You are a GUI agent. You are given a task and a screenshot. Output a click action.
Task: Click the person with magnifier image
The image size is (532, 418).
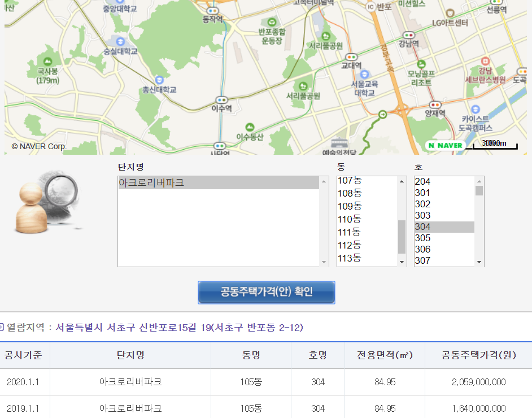47,202
